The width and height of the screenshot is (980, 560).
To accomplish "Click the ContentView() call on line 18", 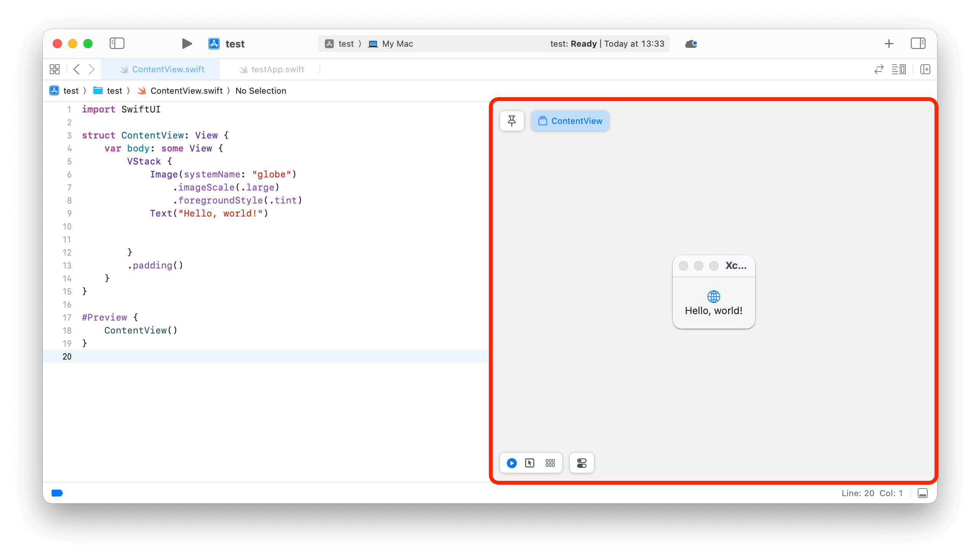I will pyautogui.click(x=141, y=330).
